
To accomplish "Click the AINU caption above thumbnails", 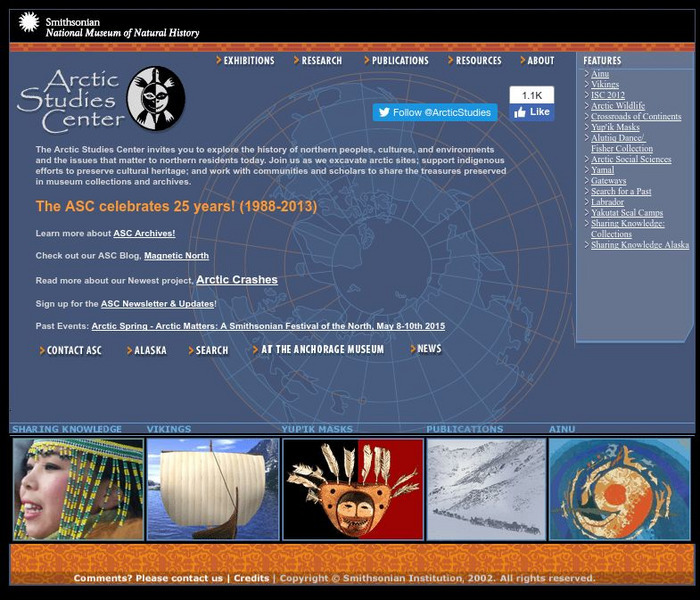I will point(562,429).
